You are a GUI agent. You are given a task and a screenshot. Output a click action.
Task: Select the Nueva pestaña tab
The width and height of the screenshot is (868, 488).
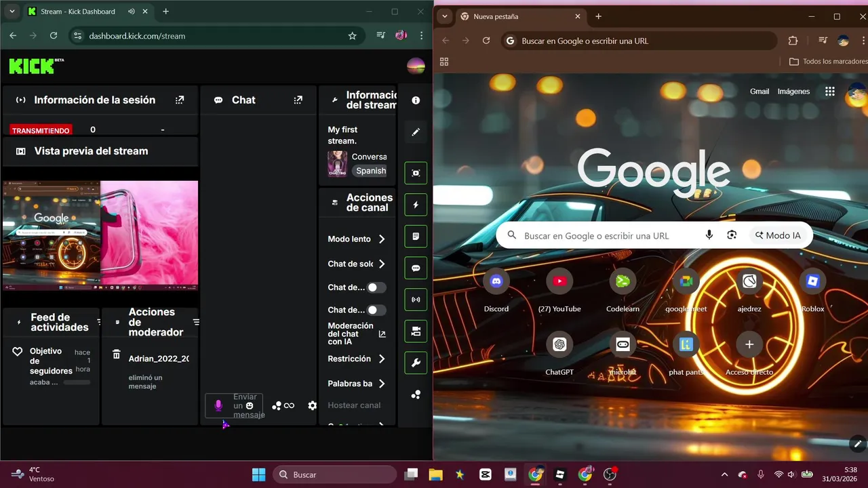521,16
